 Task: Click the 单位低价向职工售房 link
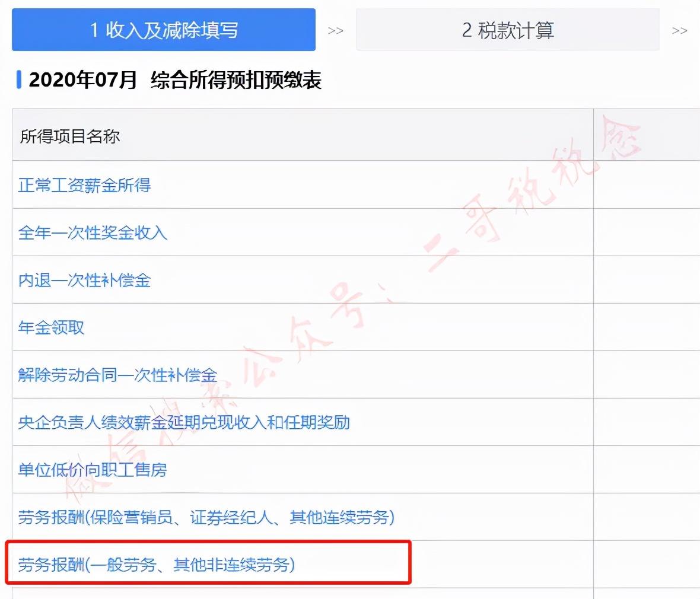click(93, 470)
